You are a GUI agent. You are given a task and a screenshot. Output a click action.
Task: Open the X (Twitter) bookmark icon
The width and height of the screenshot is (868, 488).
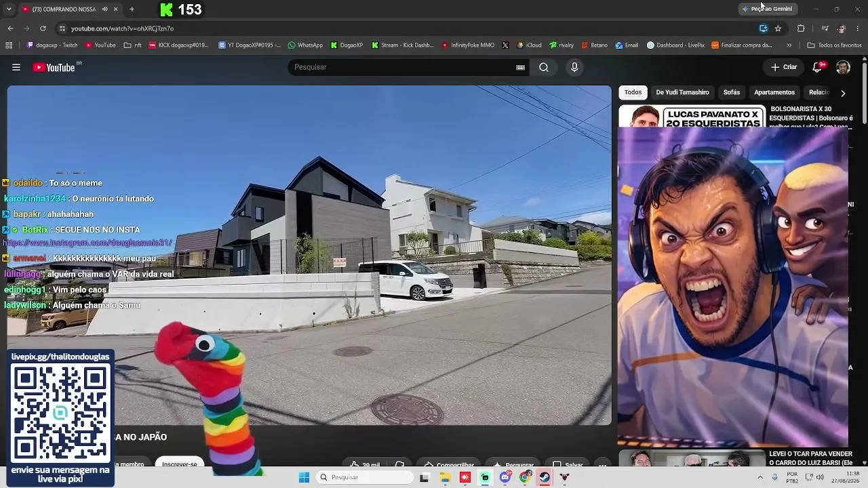(x=505, y=45)
